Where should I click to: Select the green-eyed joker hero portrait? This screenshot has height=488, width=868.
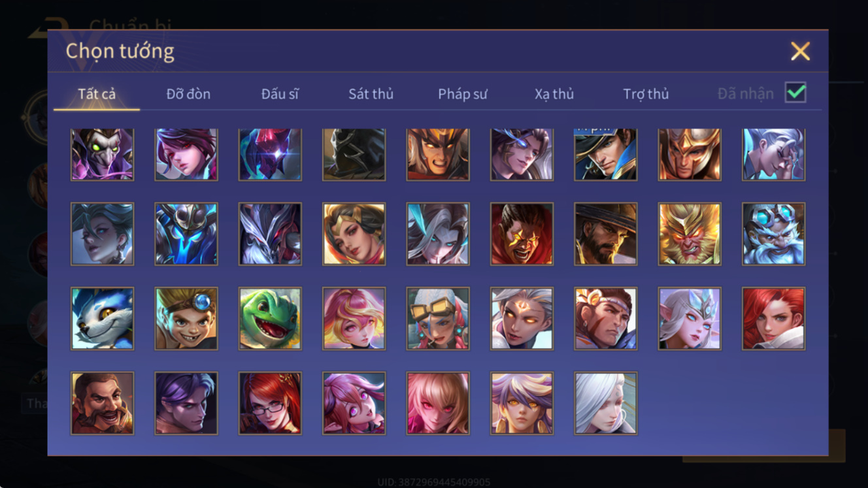(103, 154)
